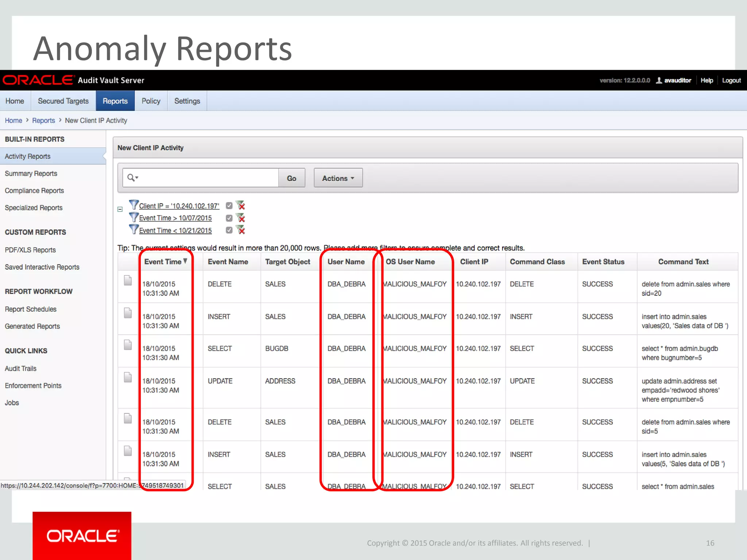Sort by Event Time column header
The height and width of the screenshot is (560, 747).
(166, 262)
